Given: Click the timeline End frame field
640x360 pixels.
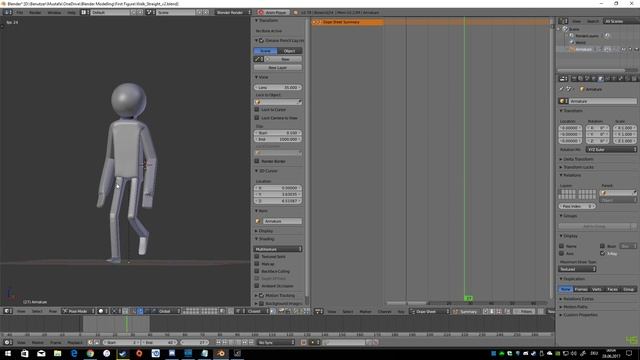Looking at the screenshot, I should click(x=159, y=342).
